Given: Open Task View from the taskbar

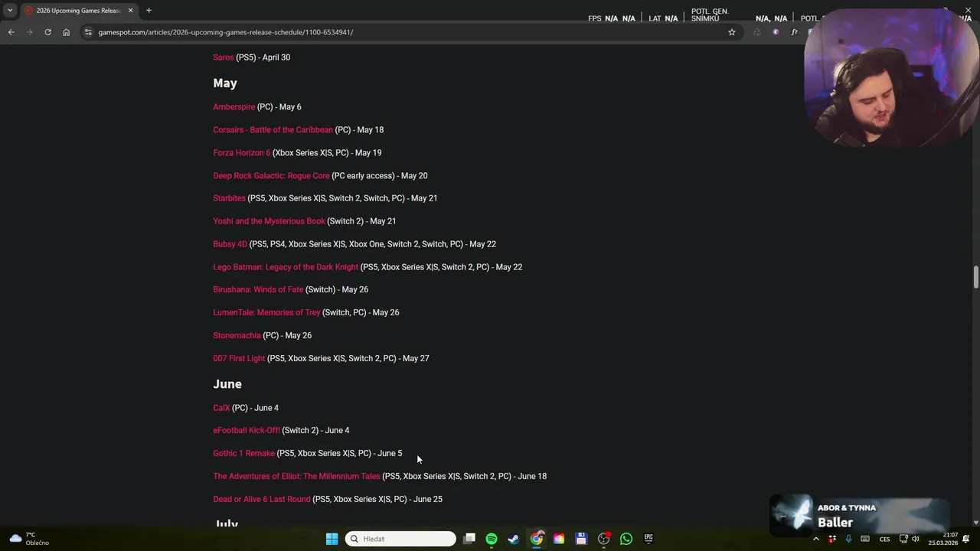Looking at the screenshot, I should click(469, 539).
